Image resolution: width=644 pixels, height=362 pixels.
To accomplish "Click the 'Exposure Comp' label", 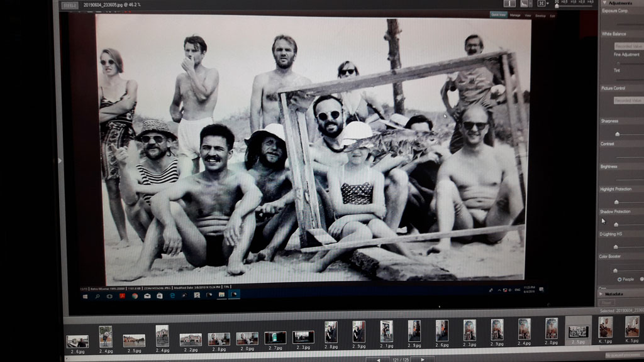I will [x=615, y=11].
